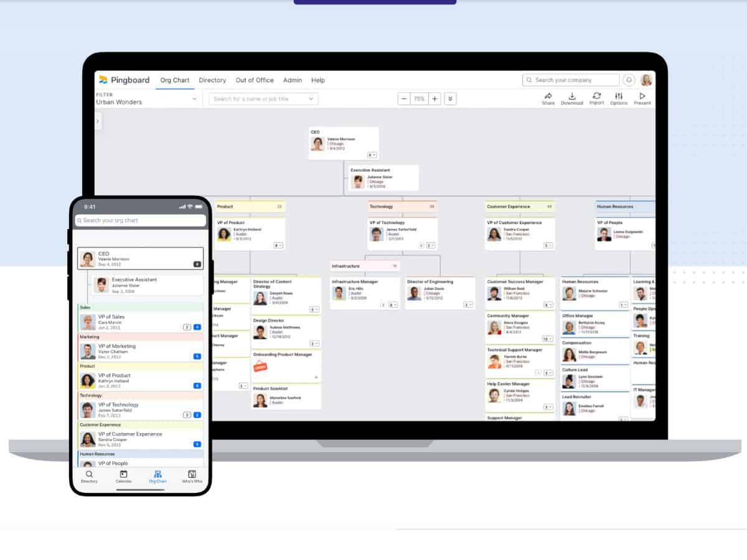Open the Urban Wonders filter dropdown

pos(146,100)
